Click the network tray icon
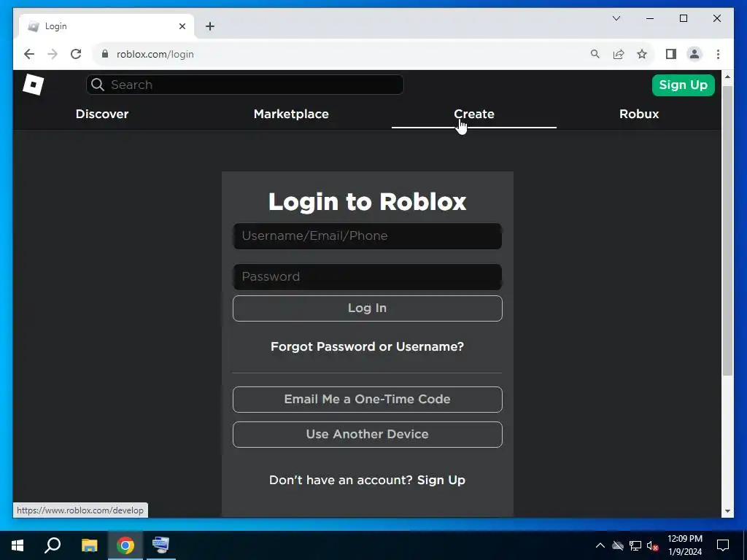 (x=635, y=545)
